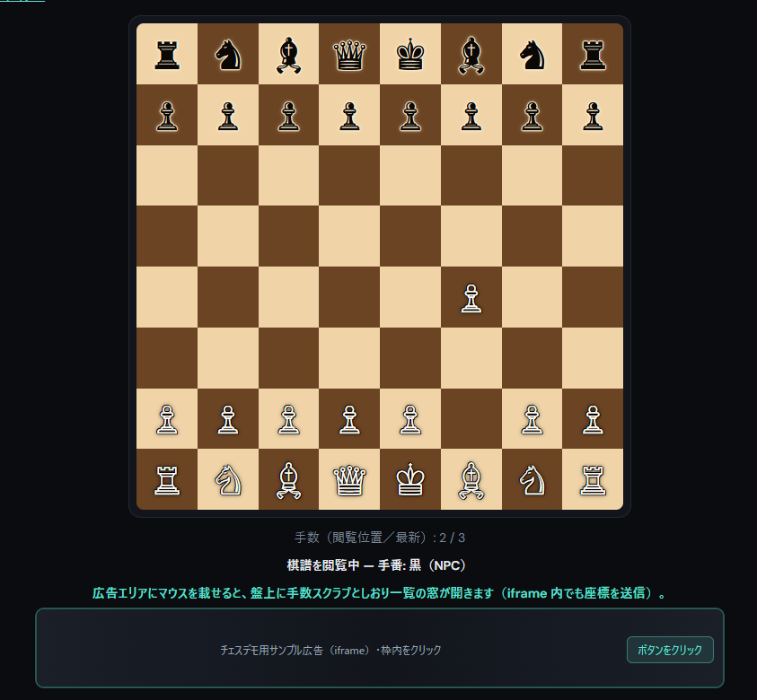Image resolution: width=757 pixels, height=700 pixels.
Task: Select the white king piece
Action: [410, 479]
